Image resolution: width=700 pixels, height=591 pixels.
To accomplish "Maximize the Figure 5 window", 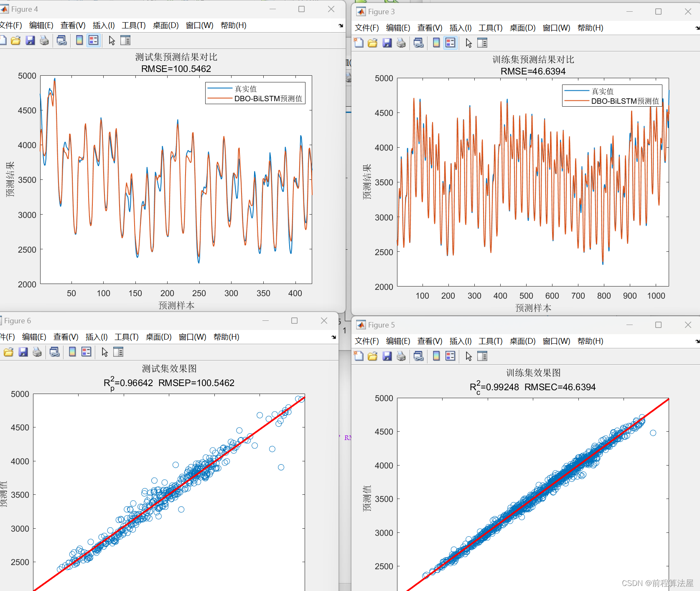I will pyautogui.click(x=658, y=325).
